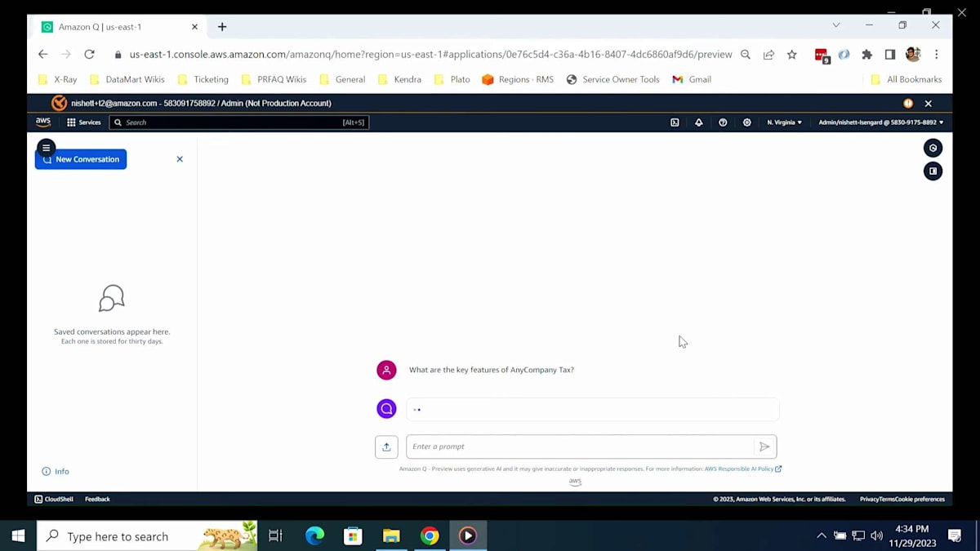Open the Windows Start menu

pyautogui.click(x=18, y=536)
